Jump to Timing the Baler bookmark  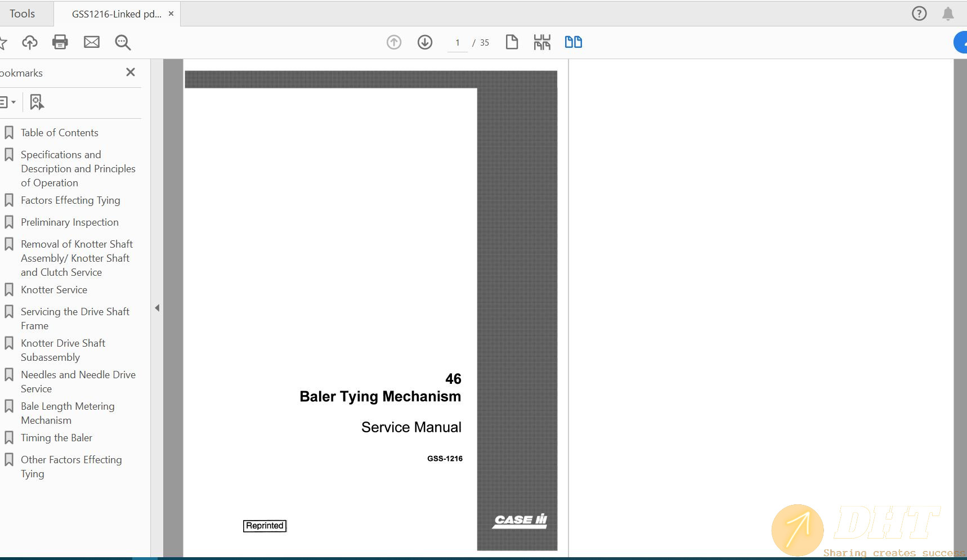(56, 438)
